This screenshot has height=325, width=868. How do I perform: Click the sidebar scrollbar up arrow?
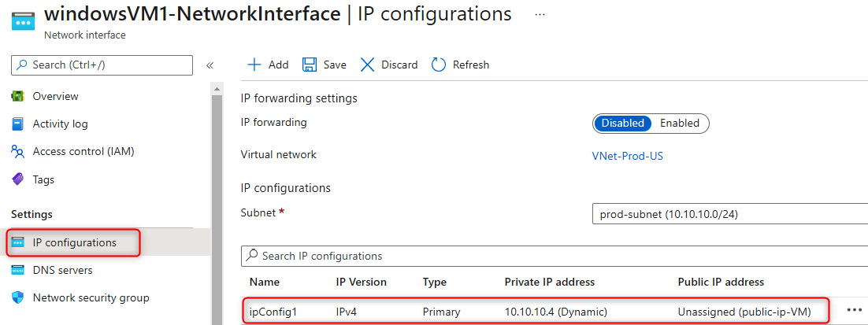(217, 89)
